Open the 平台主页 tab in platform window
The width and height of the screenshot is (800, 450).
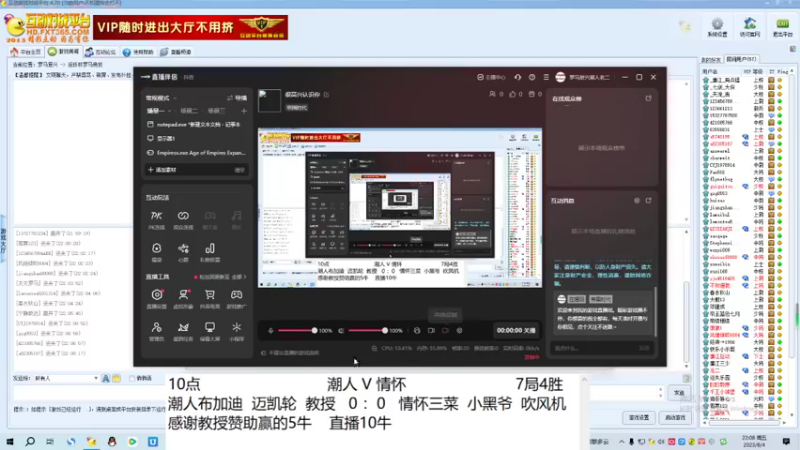[26, 52]
